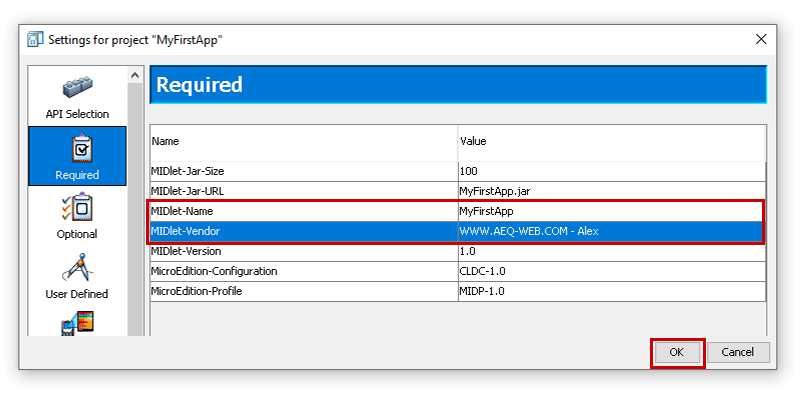Edit the MIDlet-Version value 1.0
The width and height of the screenshot is (800, 400).
(612, 252)
